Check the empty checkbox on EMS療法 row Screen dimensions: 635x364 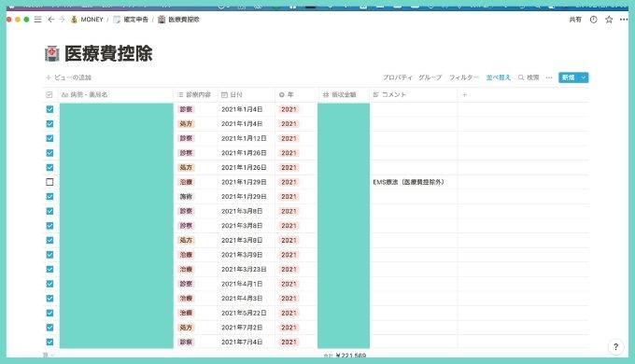49,182
